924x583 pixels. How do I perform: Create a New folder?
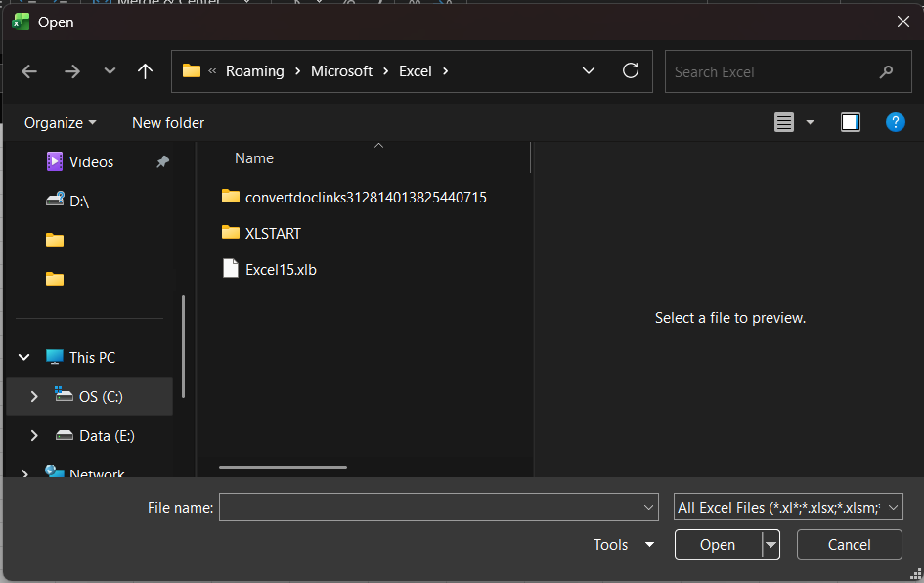pyautogui.click(x=168, y=122)
